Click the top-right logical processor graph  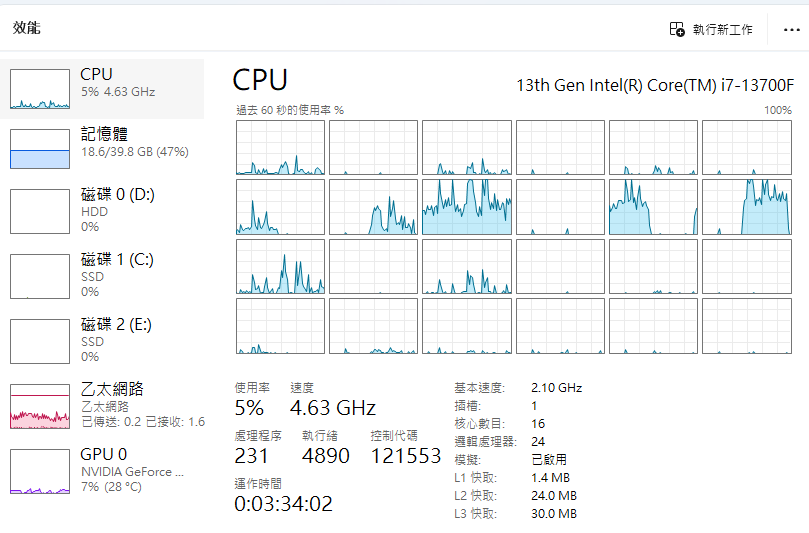pos(747,148)
